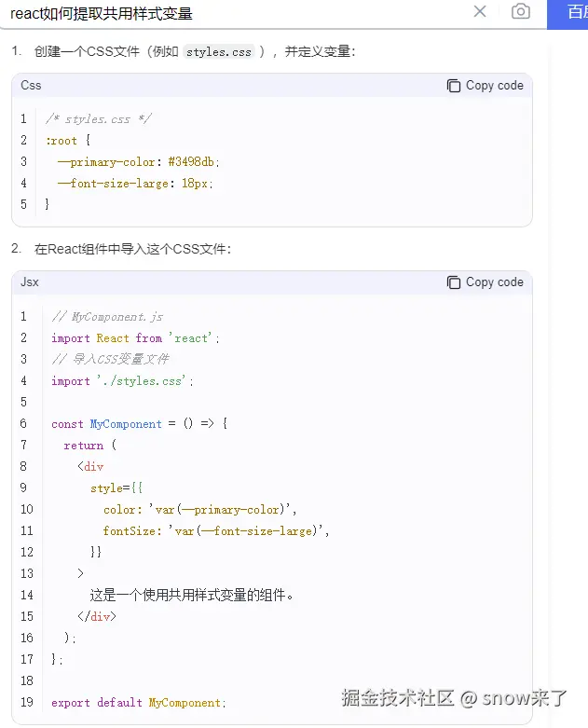The image size is (588, 728).
Task: Clear the search box with the X icon
Action: pyautogui.click(x=480, y=11)
